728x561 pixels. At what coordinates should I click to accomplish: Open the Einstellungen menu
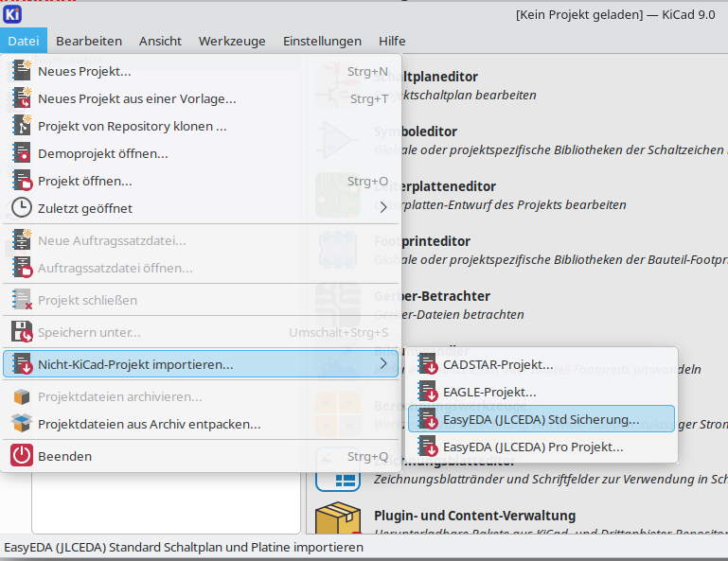click(322, 41)
